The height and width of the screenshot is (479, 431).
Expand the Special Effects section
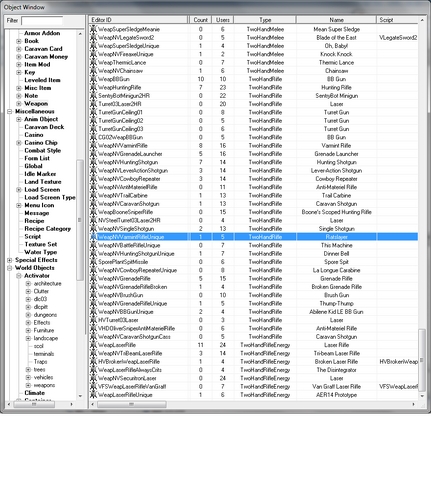(10, 260)
